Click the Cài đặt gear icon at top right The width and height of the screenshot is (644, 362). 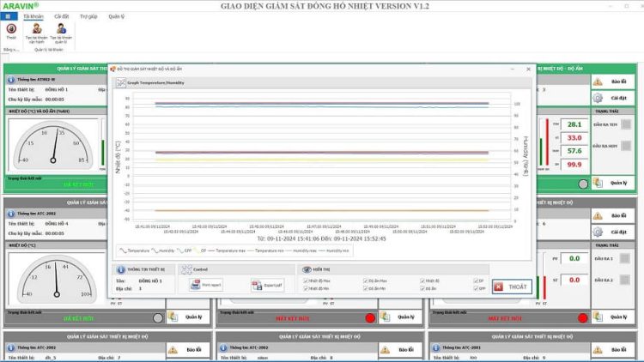coord(598,98)
